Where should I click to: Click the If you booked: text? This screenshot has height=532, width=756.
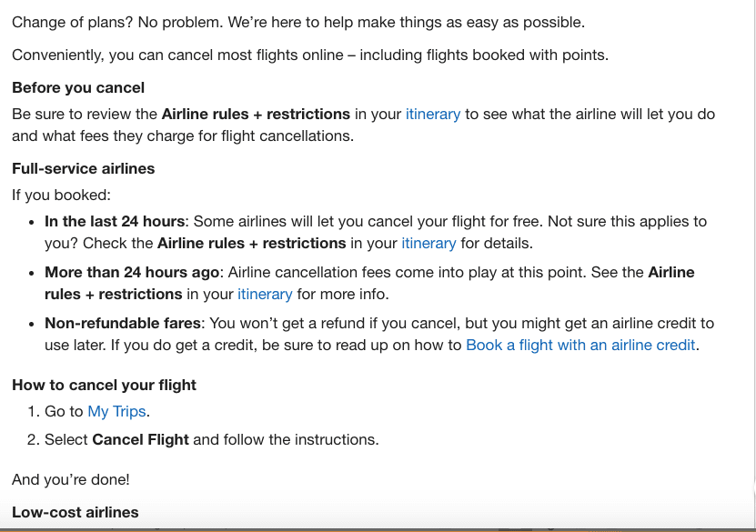point(61,196)
